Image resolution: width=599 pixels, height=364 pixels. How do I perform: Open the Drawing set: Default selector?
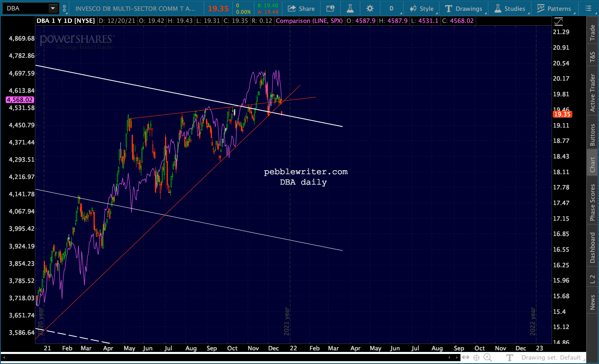(x=553, y=358)
